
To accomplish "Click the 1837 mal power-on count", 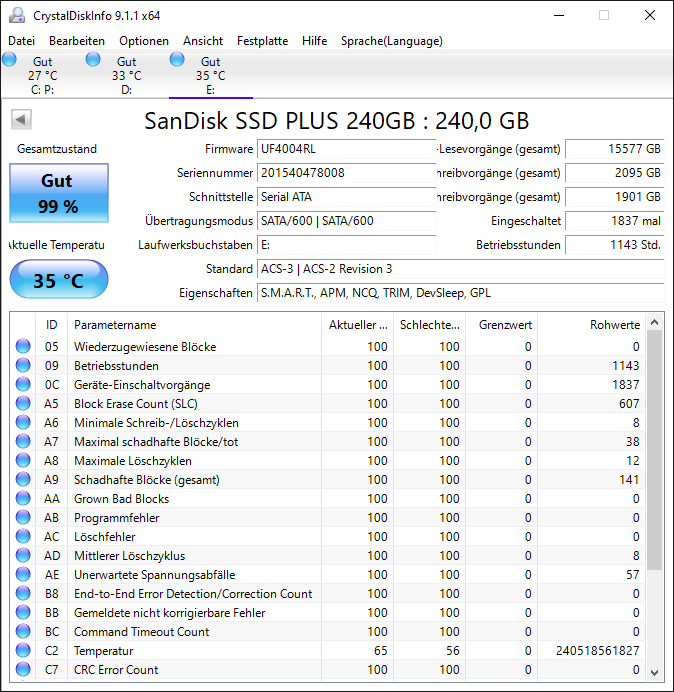I will (614, 221).
